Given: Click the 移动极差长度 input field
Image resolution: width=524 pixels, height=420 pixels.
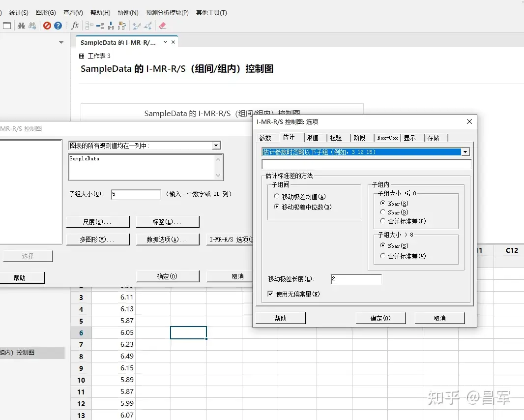Looking at the screenshot, I should click(356, 279).
